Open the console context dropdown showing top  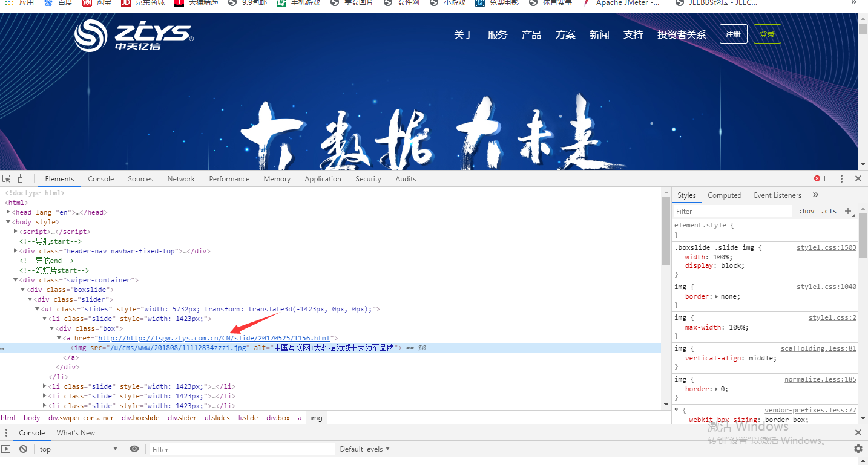click(79, 449)
